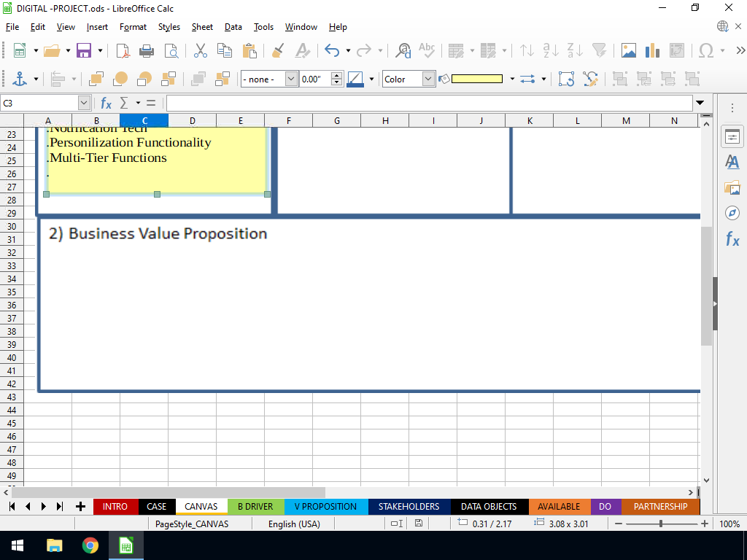Expand the formula bar arrow
This screenshot has width=747, height=560.
700,103
